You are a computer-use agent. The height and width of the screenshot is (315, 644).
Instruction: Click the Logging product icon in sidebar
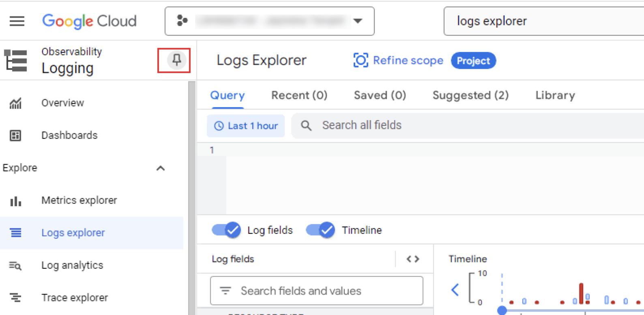tap(15, 60)
